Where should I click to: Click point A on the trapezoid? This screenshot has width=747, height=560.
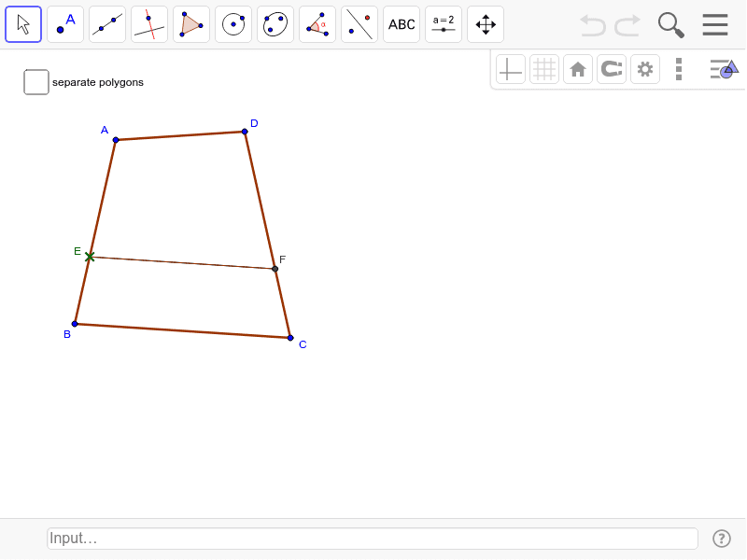(116, 140)
